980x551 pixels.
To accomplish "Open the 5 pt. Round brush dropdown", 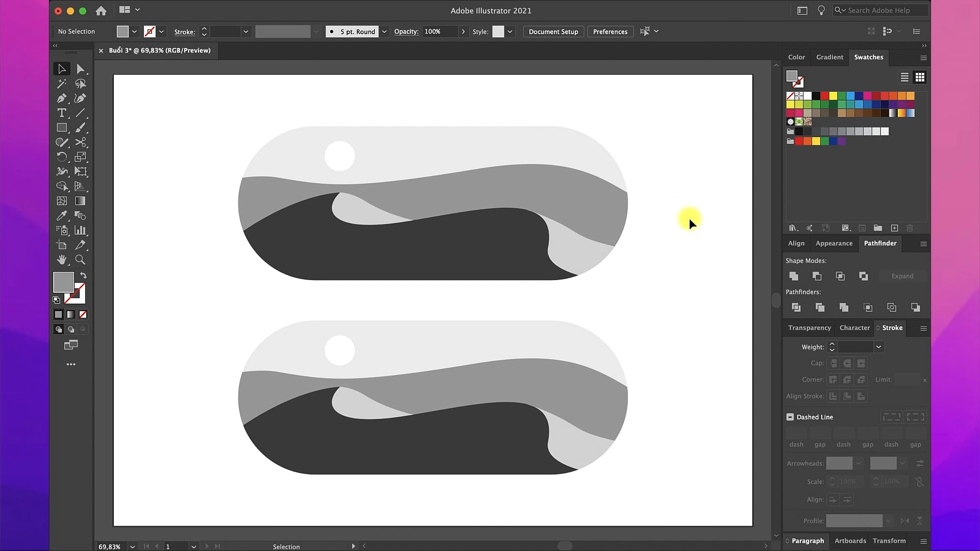I will 384,32.
